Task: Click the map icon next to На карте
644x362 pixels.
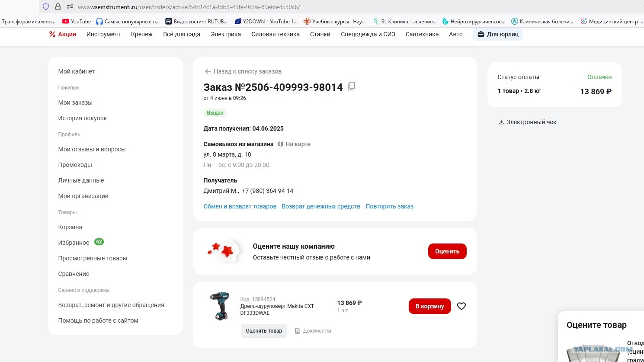Action: (280, 144)
